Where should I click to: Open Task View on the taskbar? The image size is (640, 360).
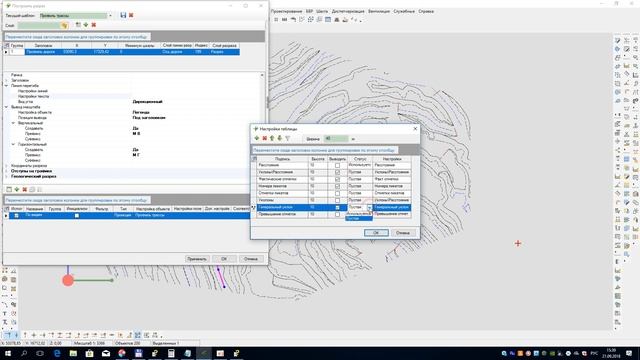(40, 353)
